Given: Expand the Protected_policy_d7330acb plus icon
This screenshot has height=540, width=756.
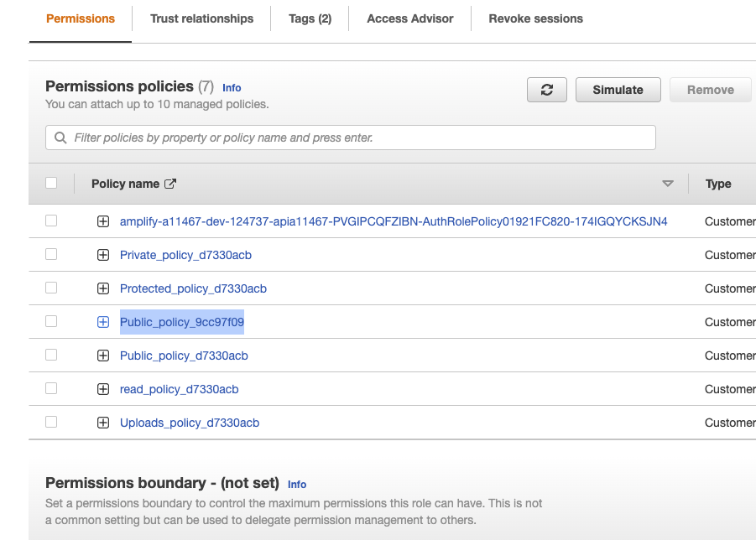Looking at the screenshot, I should [103, 288].
